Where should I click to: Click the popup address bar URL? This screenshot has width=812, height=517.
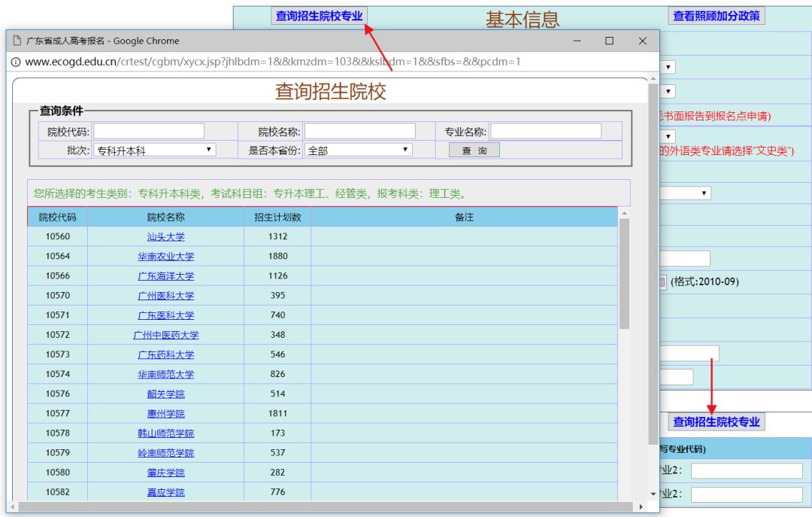pos(273,62)
